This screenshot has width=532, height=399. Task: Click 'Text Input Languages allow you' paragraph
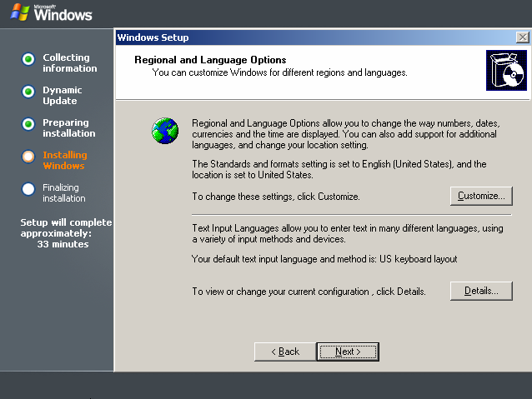tap(348, 233)
